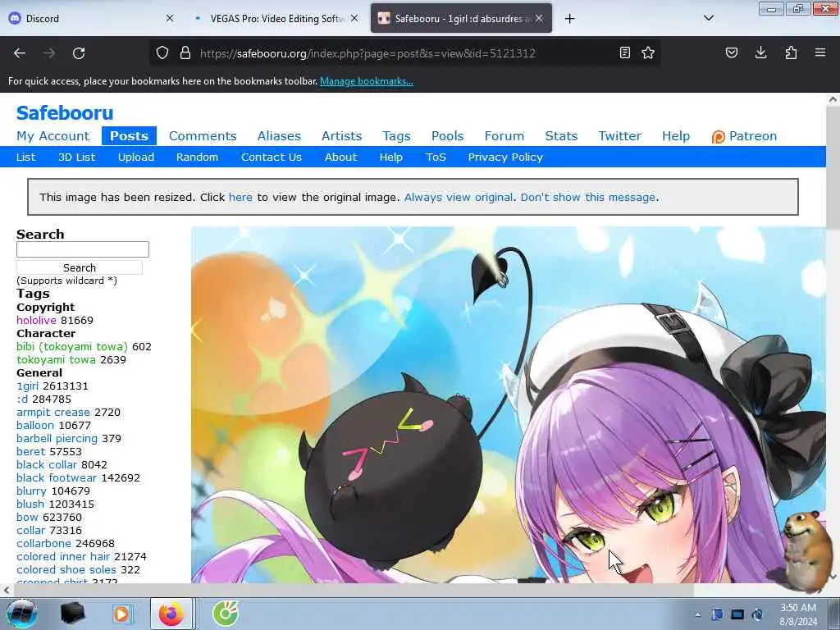
Task: Open List in the blue submenu
Action: point(25,157)
